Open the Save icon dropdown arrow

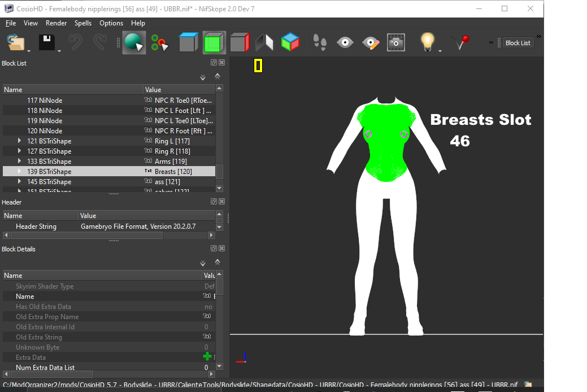pos(59,50)
